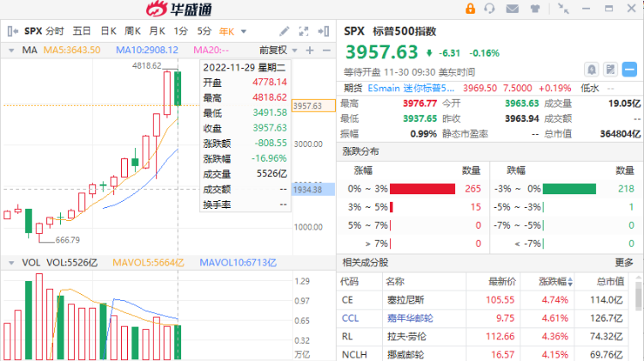Switch to 1分 one-minute chart
644x361 pixels.
pyautogui.click(x=180, y=31)
